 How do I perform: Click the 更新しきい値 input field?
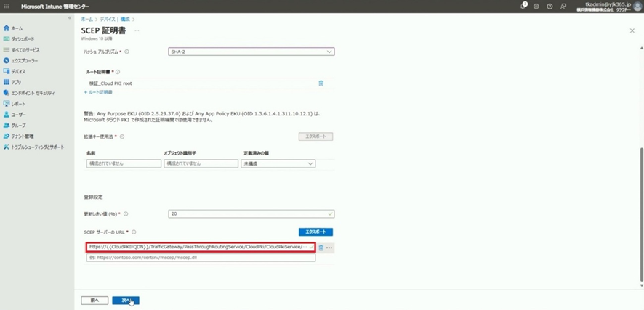[251, 213]
